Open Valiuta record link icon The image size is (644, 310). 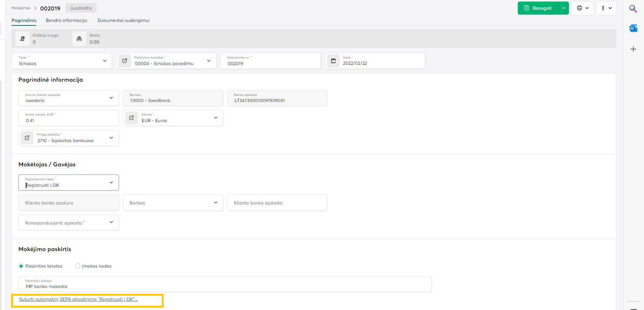[x=131, y=118]
